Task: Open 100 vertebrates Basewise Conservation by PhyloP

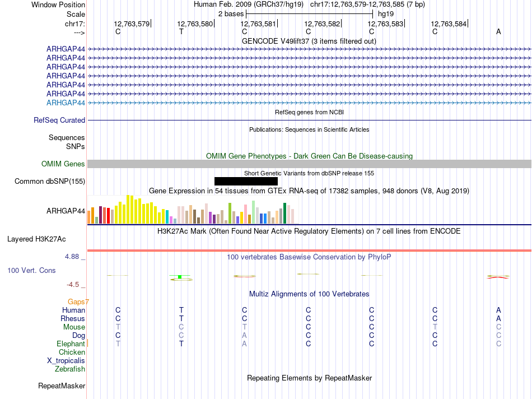Action: pyautogui.click(x=309, y=257)
